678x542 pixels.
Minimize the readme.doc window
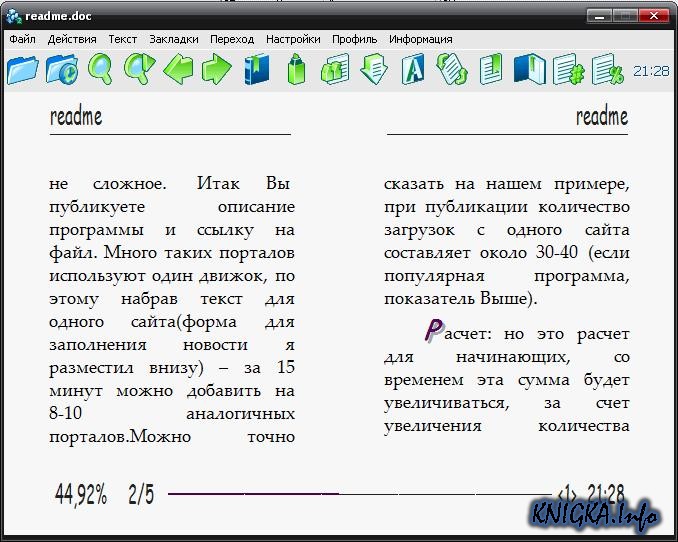[x=599, y=16]
